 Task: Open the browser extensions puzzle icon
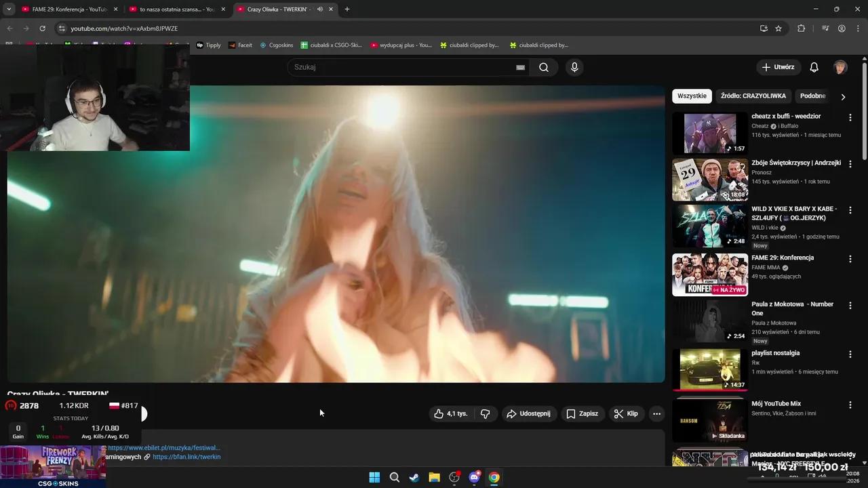(x=801, y=28)
